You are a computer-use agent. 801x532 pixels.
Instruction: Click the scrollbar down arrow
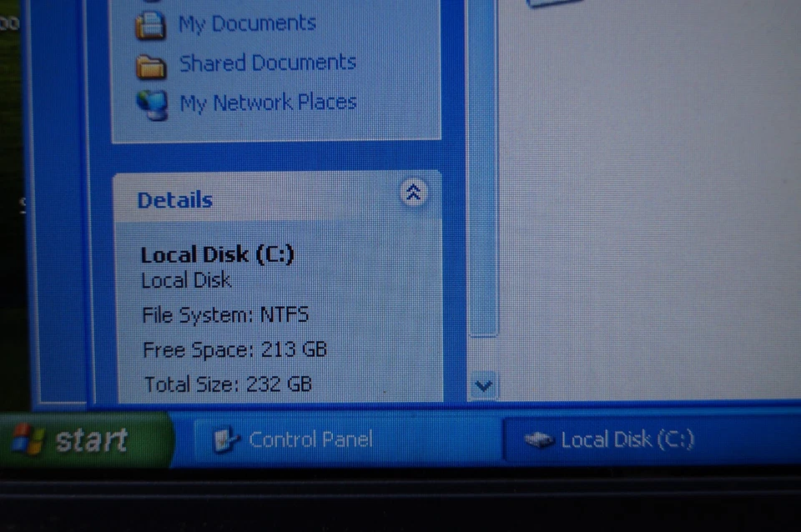click(482, 386)
